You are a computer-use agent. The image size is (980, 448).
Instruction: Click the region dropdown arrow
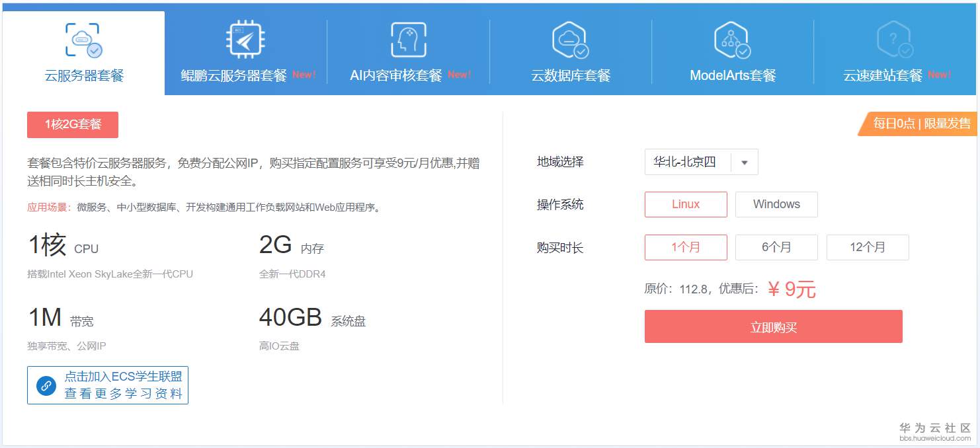coord(745,163)
